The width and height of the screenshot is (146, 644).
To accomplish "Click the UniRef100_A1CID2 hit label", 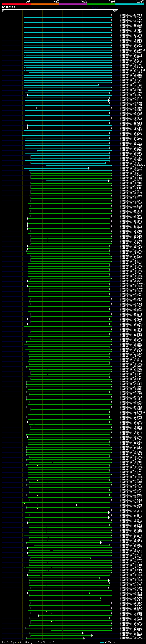I will pyautogui.click(x=131, y=196).
